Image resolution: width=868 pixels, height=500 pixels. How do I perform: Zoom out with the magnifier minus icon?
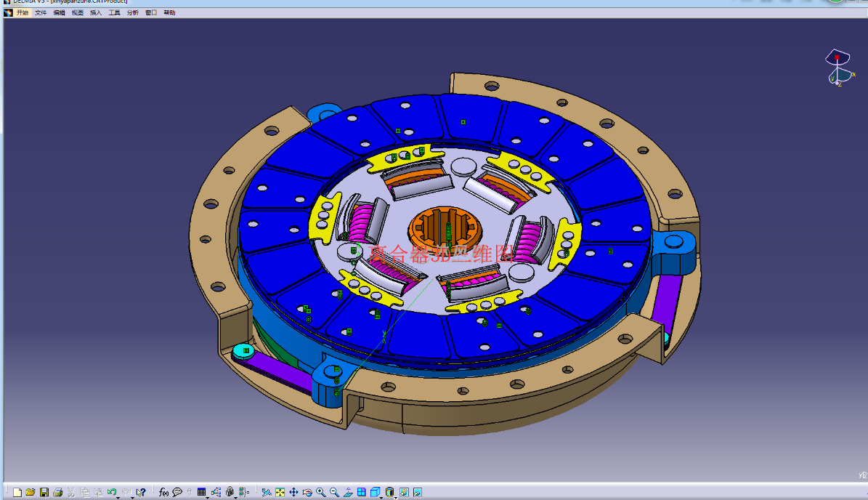[x=334, y=492]
